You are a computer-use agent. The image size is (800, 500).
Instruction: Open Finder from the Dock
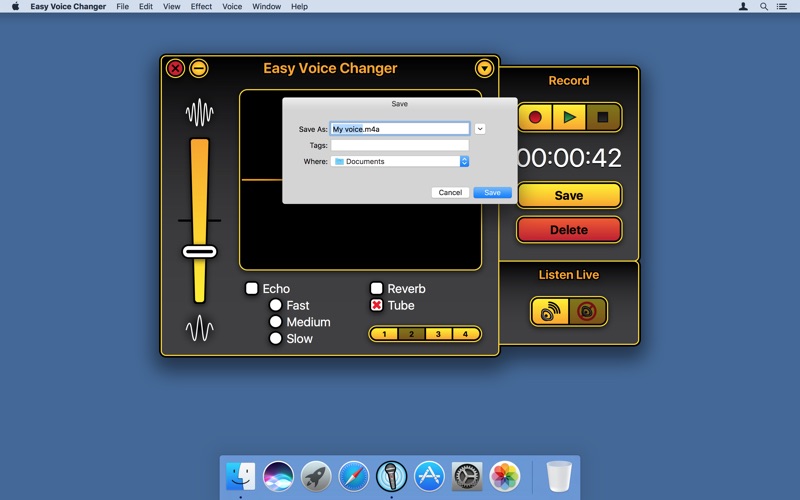240,476
